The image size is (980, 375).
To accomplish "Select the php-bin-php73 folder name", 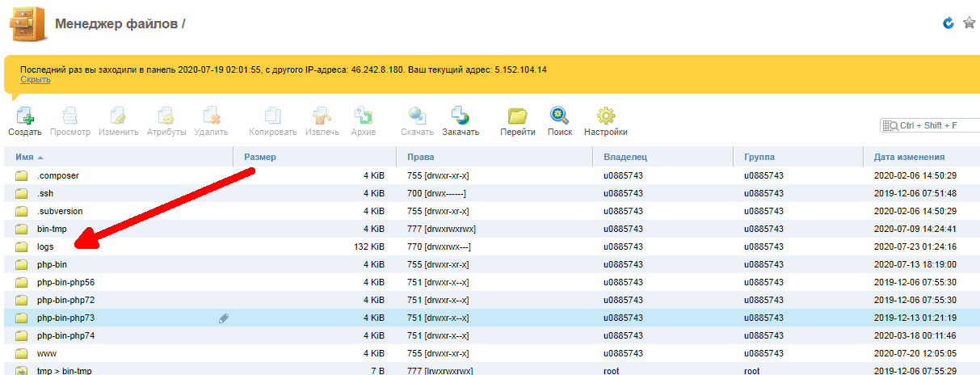I will pyautogui.click(x=66, y=318).
